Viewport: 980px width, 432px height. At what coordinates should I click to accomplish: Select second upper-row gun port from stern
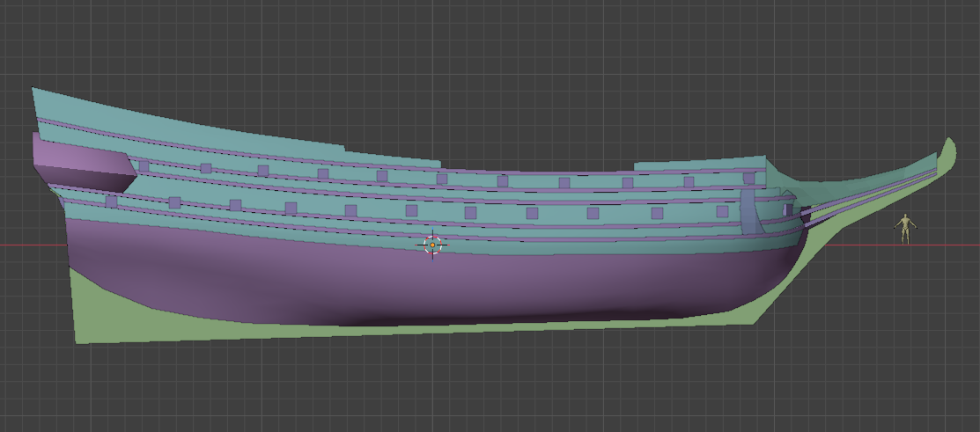[205, 168]
